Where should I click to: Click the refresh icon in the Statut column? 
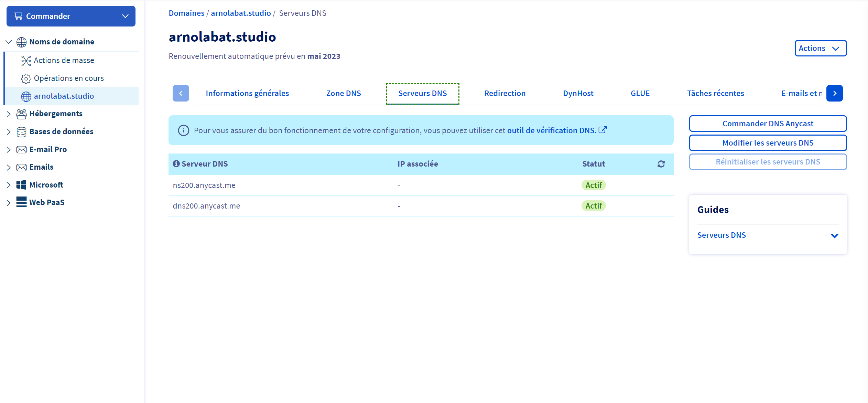(x=661, y=164)
